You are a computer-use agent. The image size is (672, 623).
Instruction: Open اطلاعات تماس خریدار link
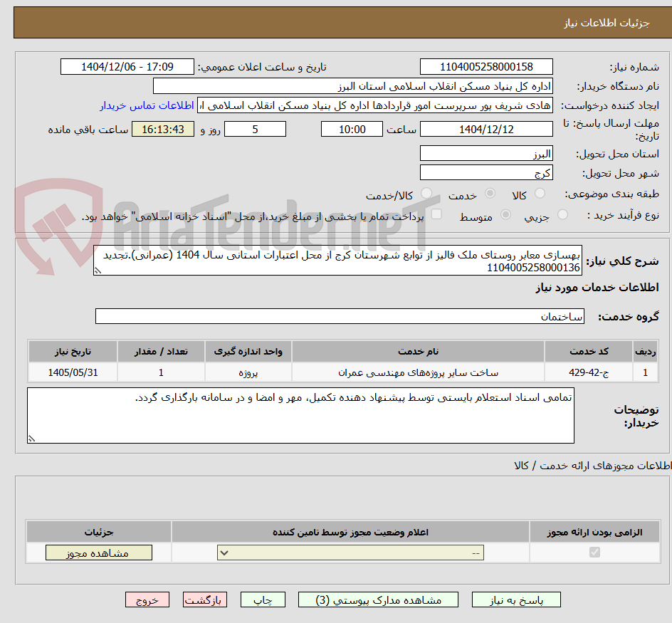(x=147, y=105)
